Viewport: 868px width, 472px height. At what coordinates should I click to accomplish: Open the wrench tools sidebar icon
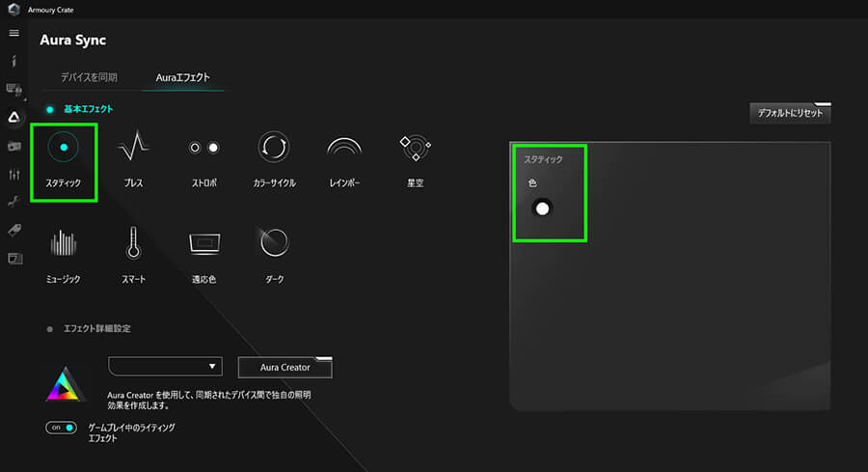click(x=14, y=202)
